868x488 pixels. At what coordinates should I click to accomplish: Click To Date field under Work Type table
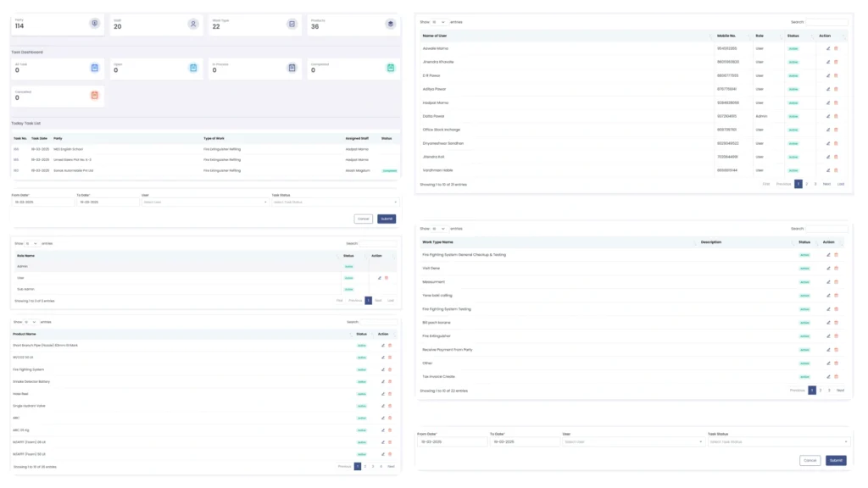tap(525, 442)
